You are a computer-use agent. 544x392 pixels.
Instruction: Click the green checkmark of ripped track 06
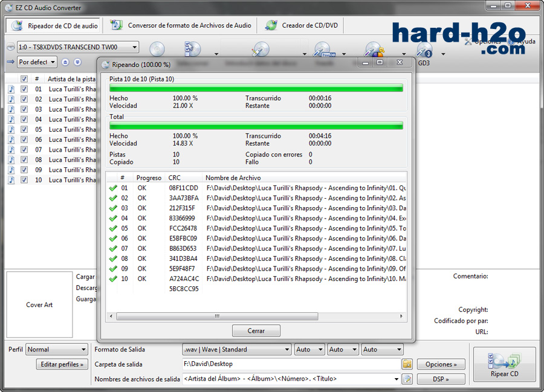coord(113,239)
